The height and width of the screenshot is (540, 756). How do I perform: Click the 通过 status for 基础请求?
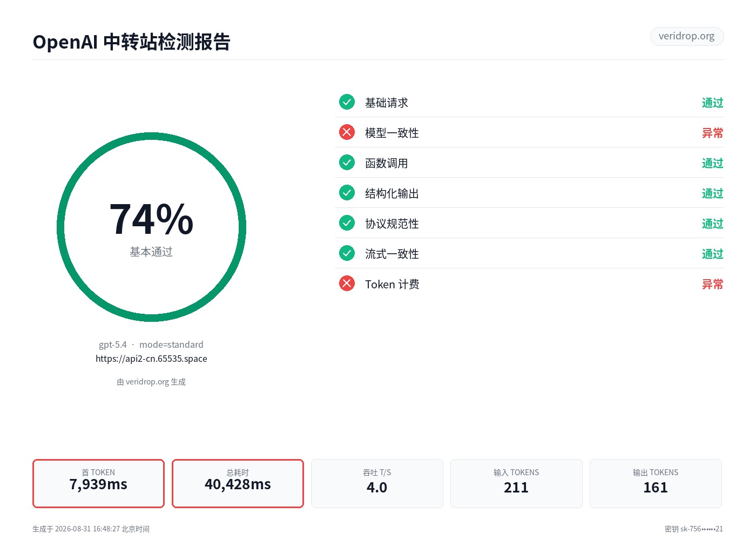712,103
